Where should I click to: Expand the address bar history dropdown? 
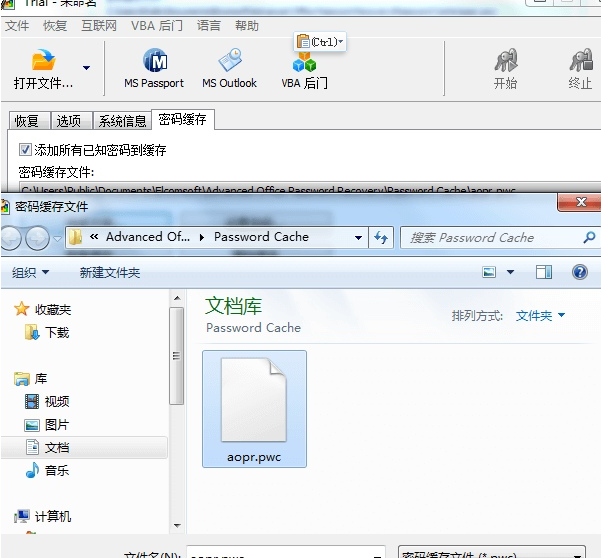(358, 238)
